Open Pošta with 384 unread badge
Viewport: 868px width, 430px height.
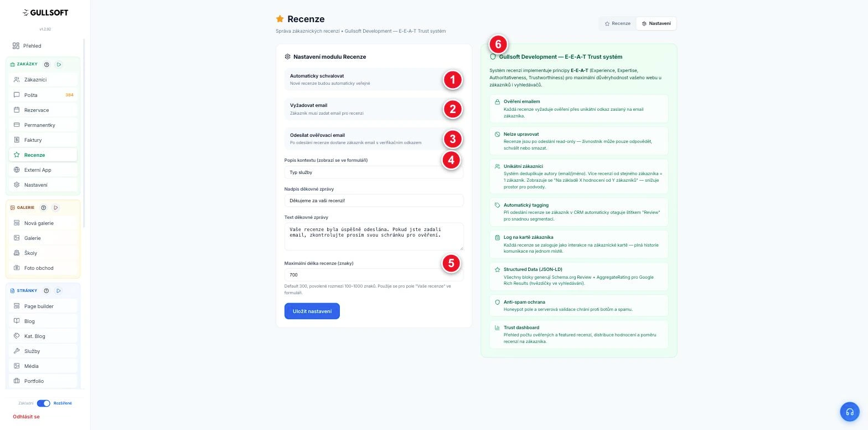pos(43,95)
